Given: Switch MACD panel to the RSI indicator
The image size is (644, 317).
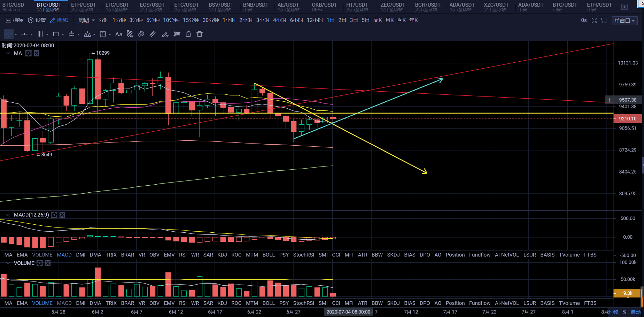Looking at the screenshot, I should click(x=183, y=255).
